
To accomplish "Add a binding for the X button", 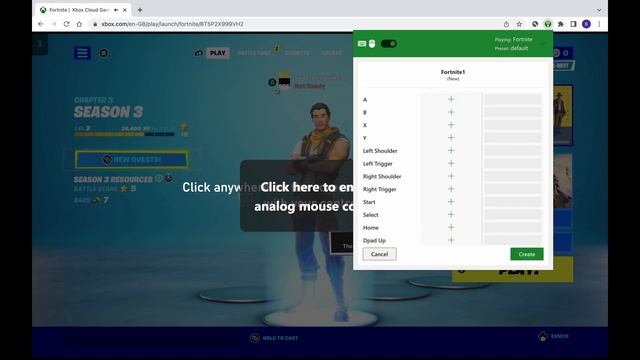I will [451, 125].
